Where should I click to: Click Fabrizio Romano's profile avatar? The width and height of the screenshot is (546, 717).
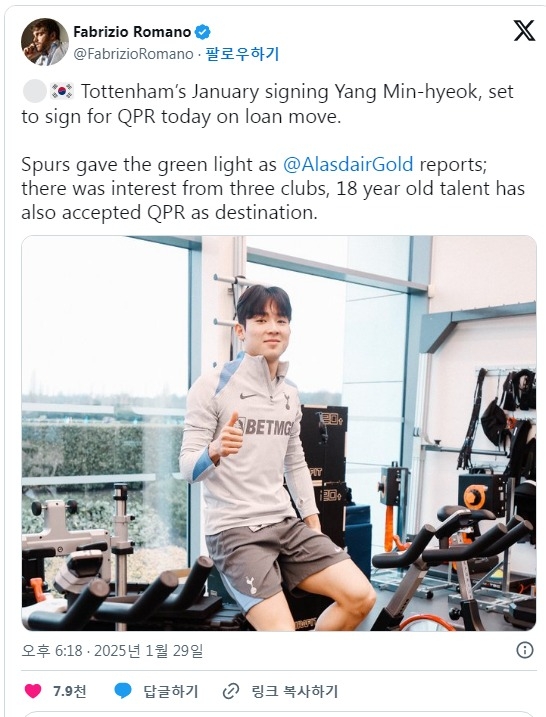coord(44,42)
